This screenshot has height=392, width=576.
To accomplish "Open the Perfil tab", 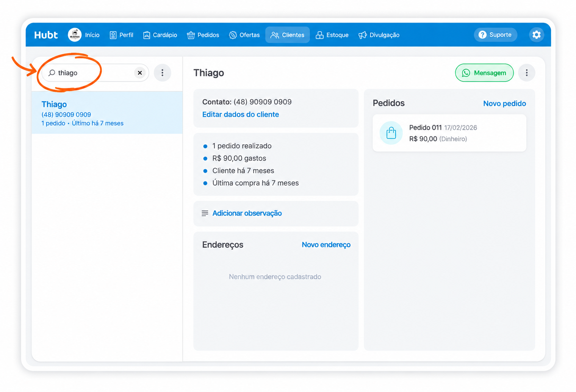I will point(121,35).
